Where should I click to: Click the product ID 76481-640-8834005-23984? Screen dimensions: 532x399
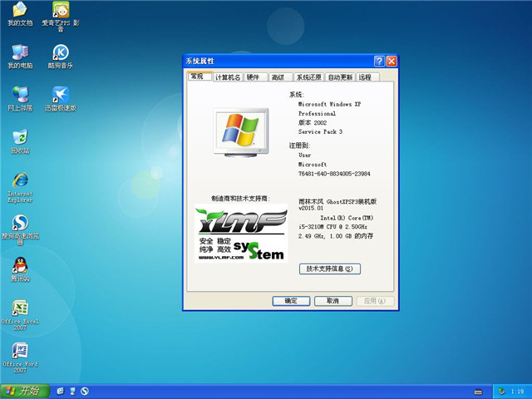point(334,174)
